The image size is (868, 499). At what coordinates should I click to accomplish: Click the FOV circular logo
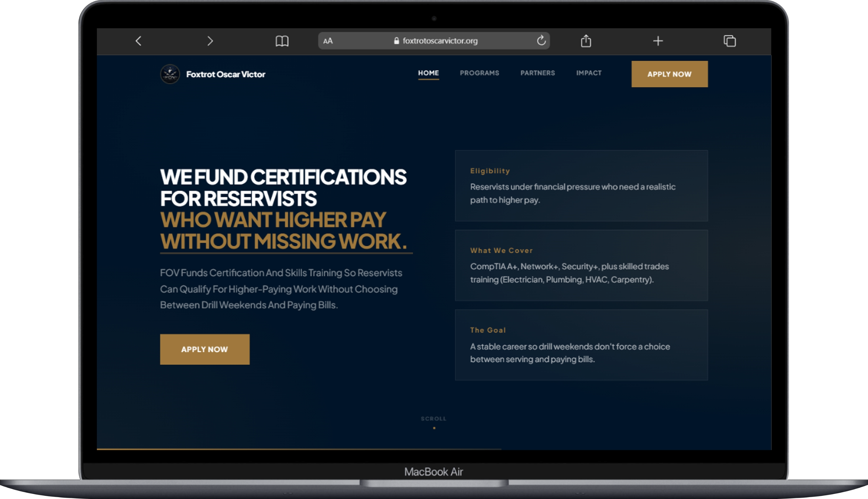click(x=170, y=74)
